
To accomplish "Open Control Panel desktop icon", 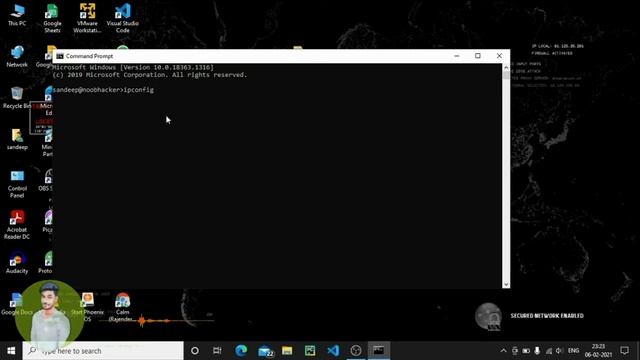I will click(x=17, y=184).
